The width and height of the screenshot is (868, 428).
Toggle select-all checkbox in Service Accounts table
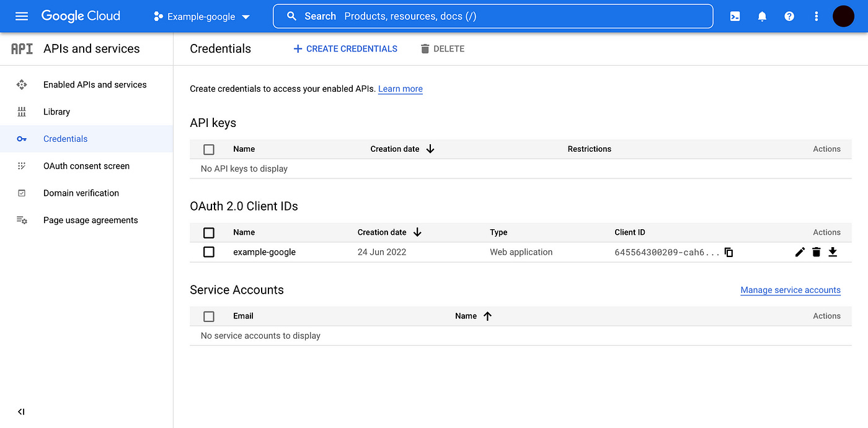click(209, 317)
